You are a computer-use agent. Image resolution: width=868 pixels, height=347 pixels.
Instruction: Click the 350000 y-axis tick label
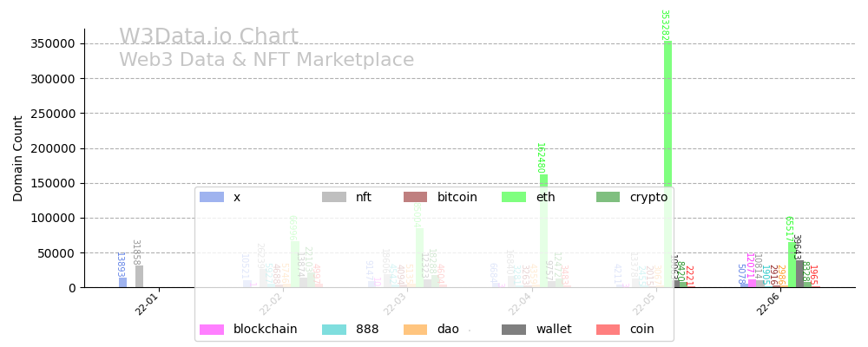[x=54, y=43]
